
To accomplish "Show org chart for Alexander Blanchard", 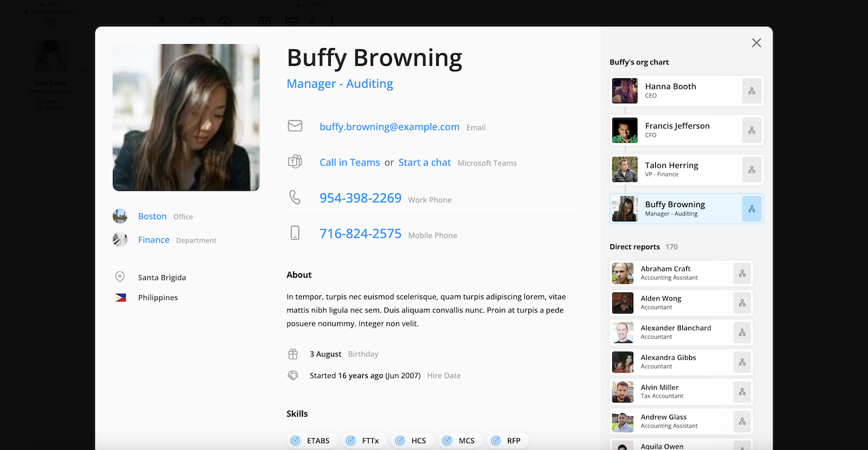I will 743,333.
